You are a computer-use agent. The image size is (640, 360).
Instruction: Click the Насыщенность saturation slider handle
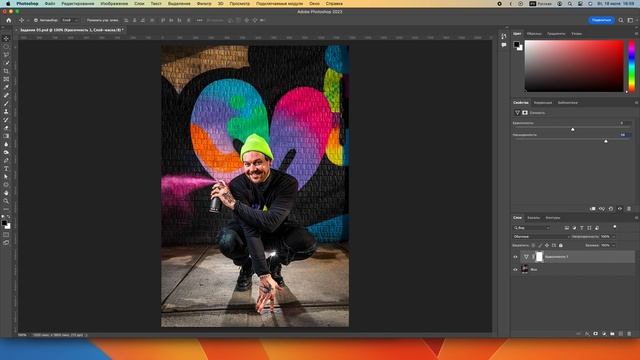pyautogui.click(x=606, y=141)
